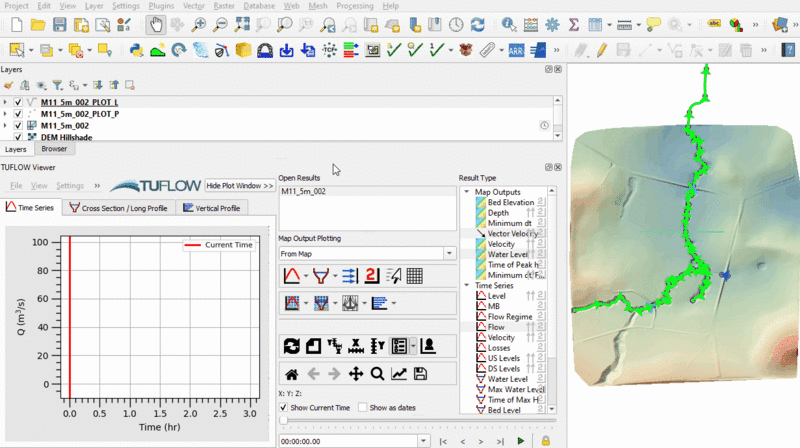The image size is (800, 448).
Task: Expand the M11_5m_002_PLOT_L layer
Action: coord(6,102)
